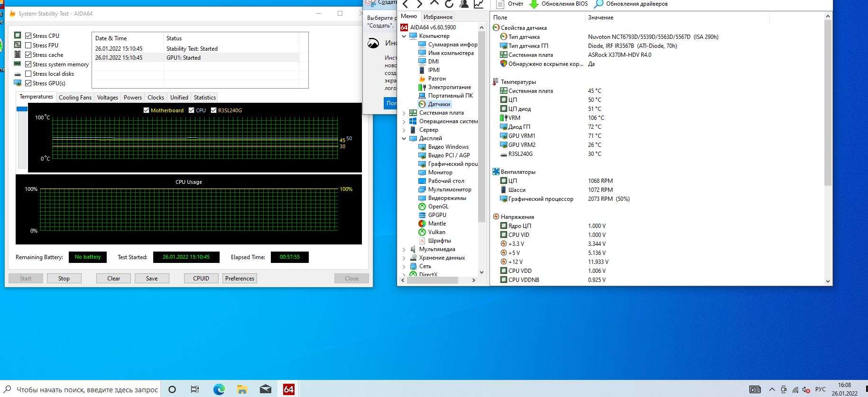Open AIDA64 icon in Windows taskbar
Image resolution: width=868 pixels, height=397 pixels.
point(288,389)
